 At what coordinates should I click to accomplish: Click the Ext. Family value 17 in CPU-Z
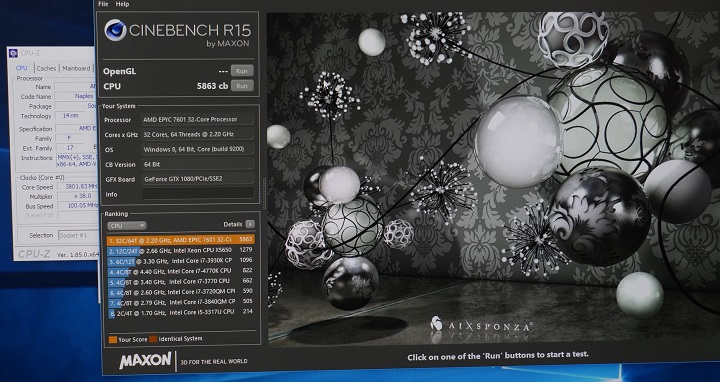tap(70, 148)
